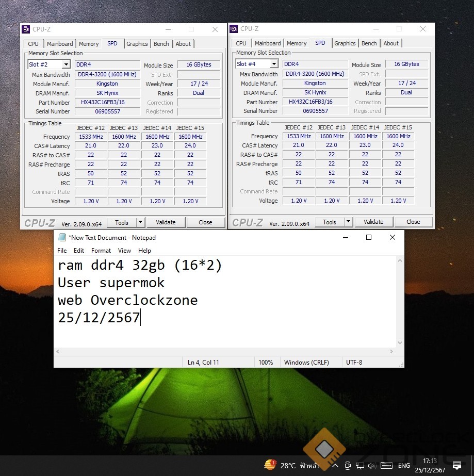Click the Meet Now camera tray icon
Screen dimensions: 474x476
point(348,466)
